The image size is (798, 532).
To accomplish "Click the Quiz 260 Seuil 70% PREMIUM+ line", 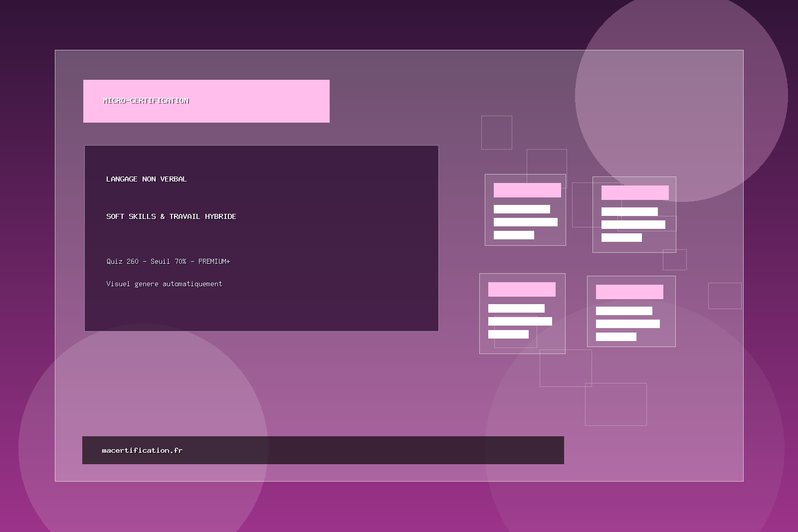I will (168, 261).
